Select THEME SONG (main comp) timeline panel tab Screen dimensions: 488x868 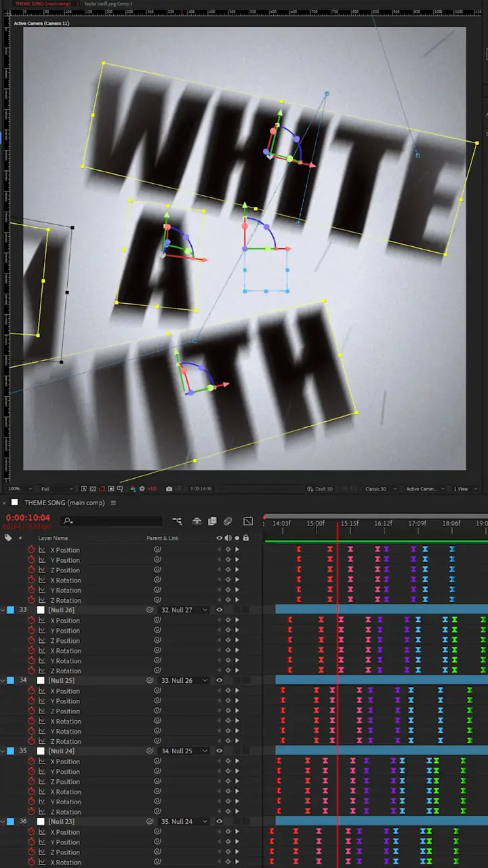point(64,503)
